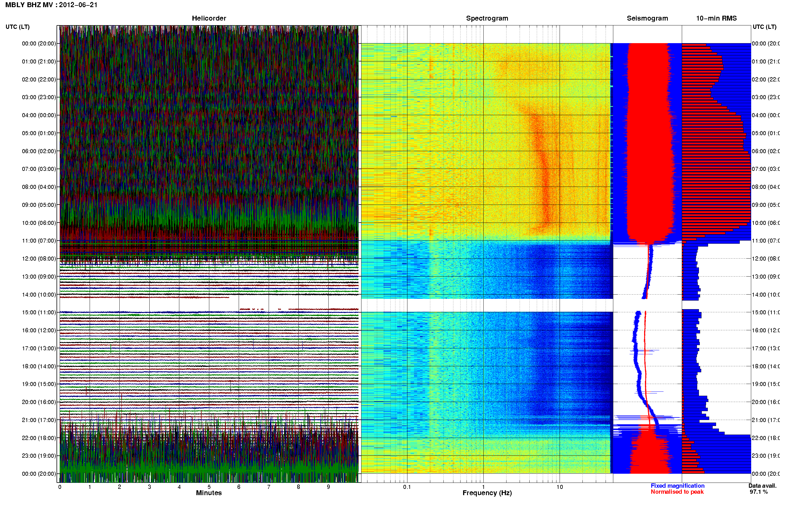Click the helicorder time label '15:00 (11:00)'
Image resolution: width=812 pixels, height=508 pixels.
point(39,313)
